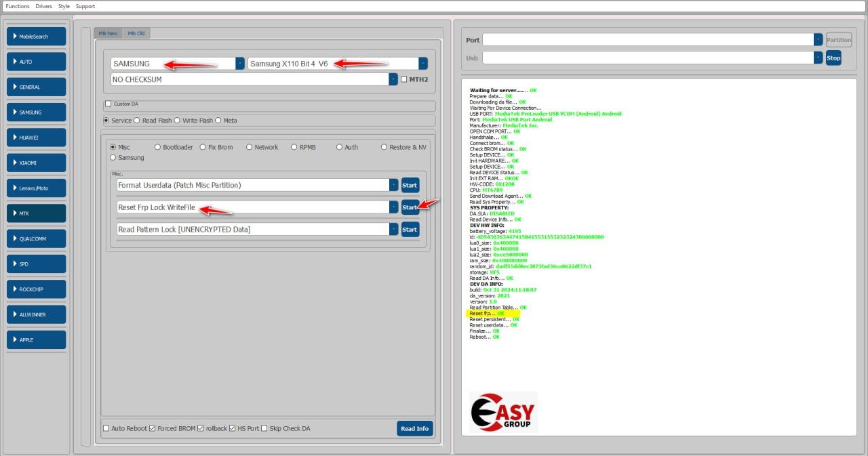Click Start next to Format Userdata
The width and height of the screenshot is (868, 456).
410,185
